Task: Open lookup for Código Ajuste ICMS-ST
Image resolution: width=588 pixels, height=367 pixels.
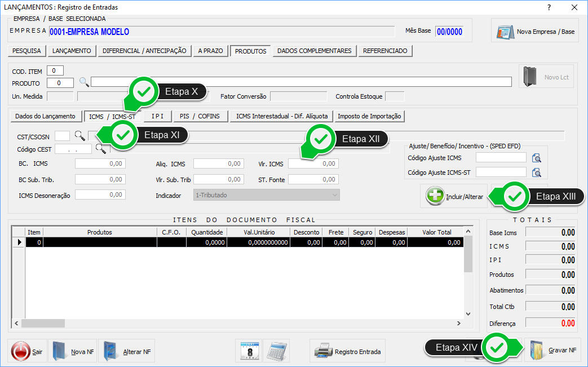Action: click(537, 172)
